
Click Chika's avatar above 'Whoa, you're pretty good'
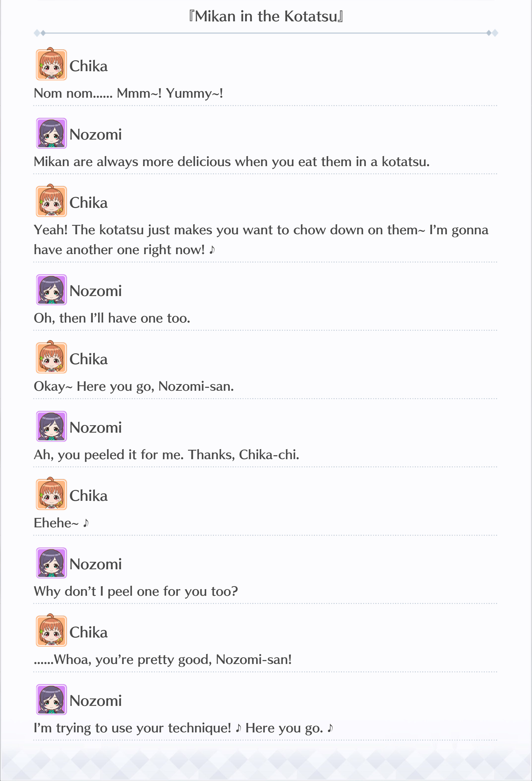tap(51, 631)
